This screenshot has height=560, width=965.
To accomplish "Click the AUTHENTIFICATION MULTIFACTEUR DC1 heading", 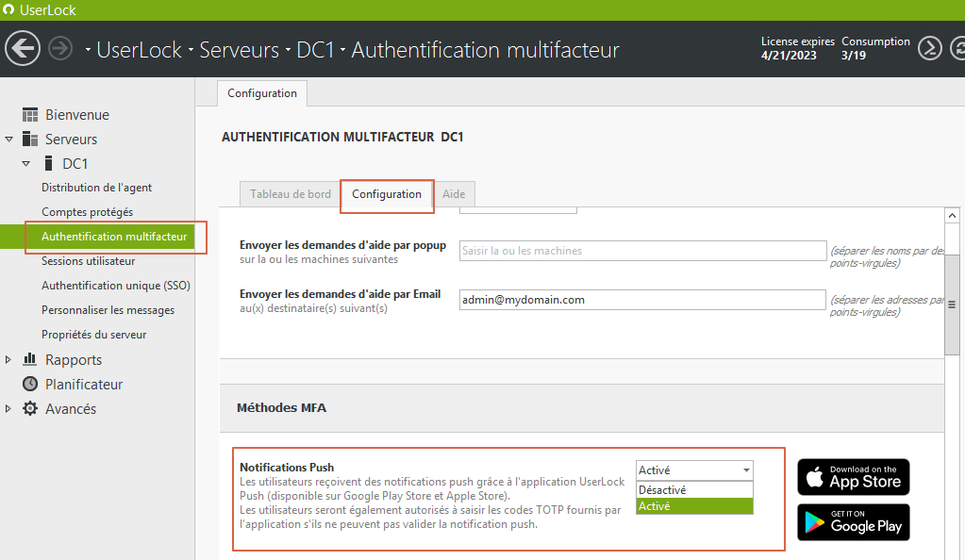I will click(342, 137).
